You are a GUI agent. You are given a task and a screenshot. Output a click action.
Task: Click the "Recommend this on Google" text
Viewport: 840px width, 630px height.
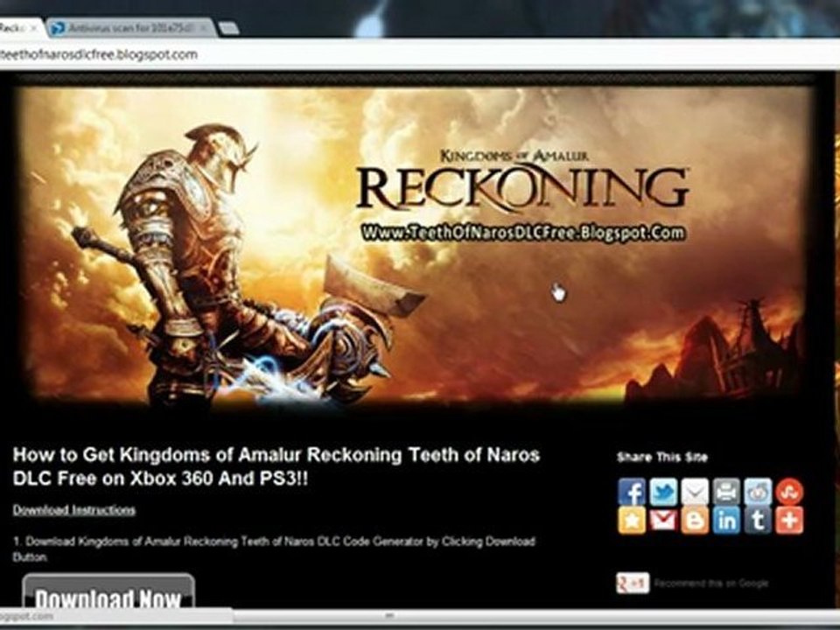710,584
